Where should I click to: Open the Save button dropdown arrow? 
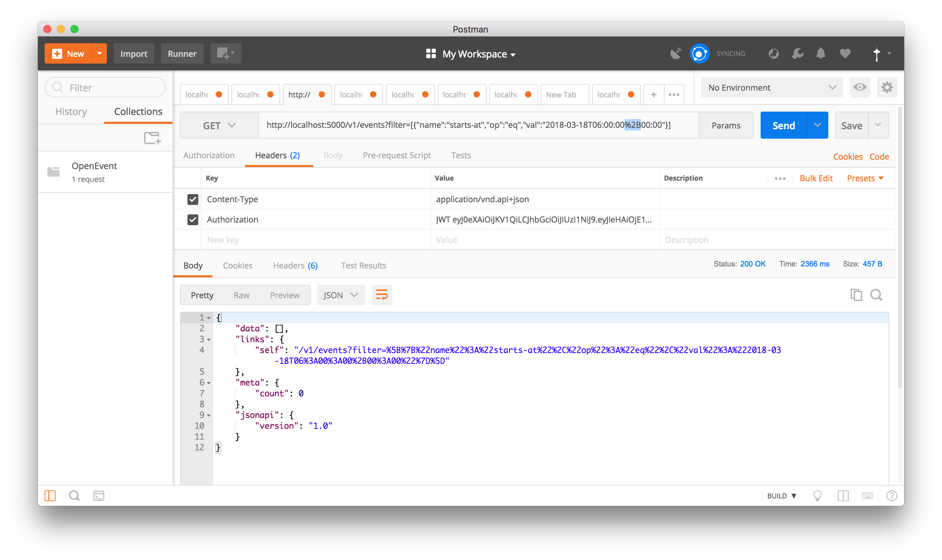coord(878,125)
